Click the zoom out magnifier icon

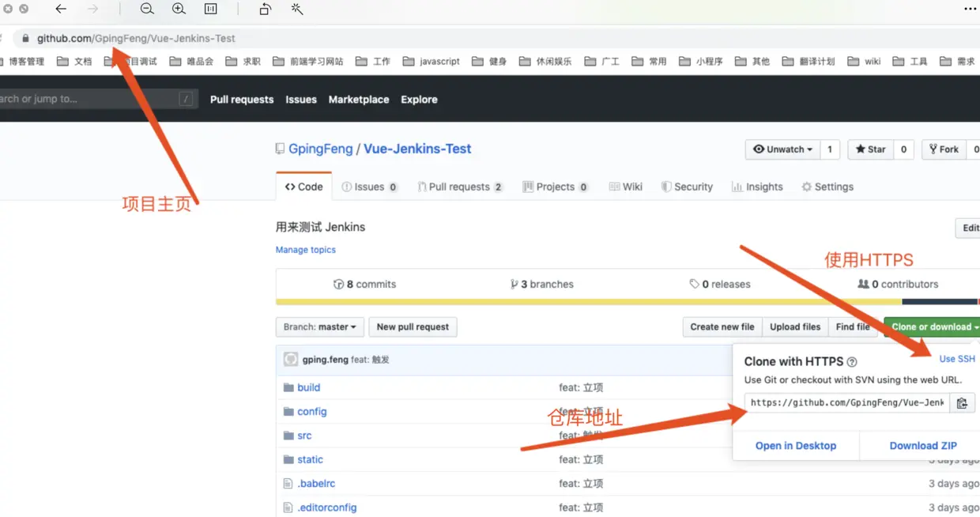tap(147, 9)
